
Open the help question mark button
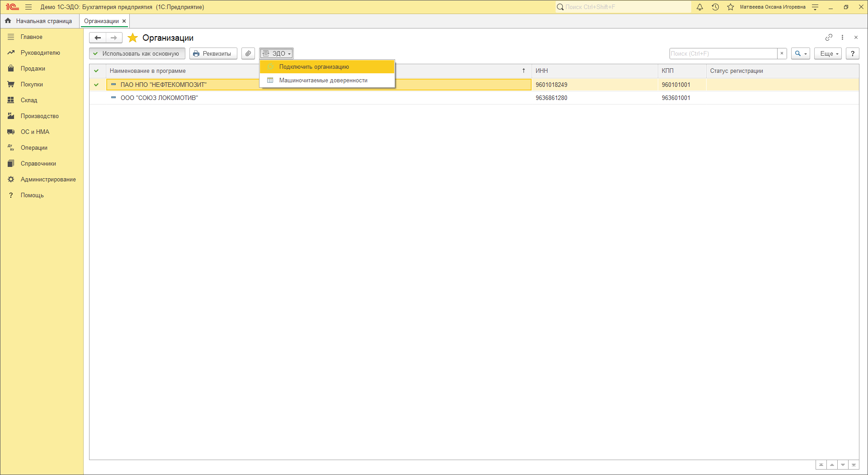(852, 53)
